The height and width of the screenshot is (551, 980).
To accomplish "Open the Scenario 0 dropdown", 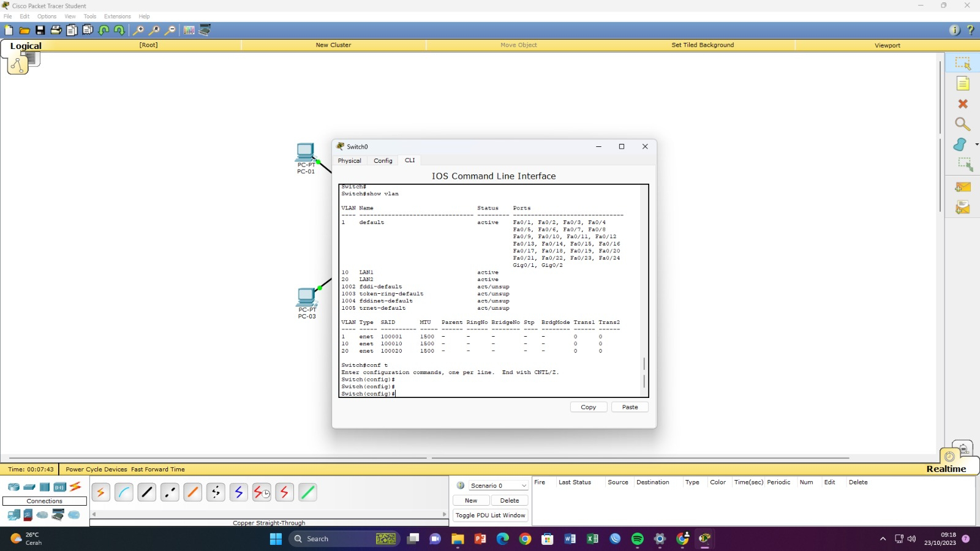I will [498, 485].
